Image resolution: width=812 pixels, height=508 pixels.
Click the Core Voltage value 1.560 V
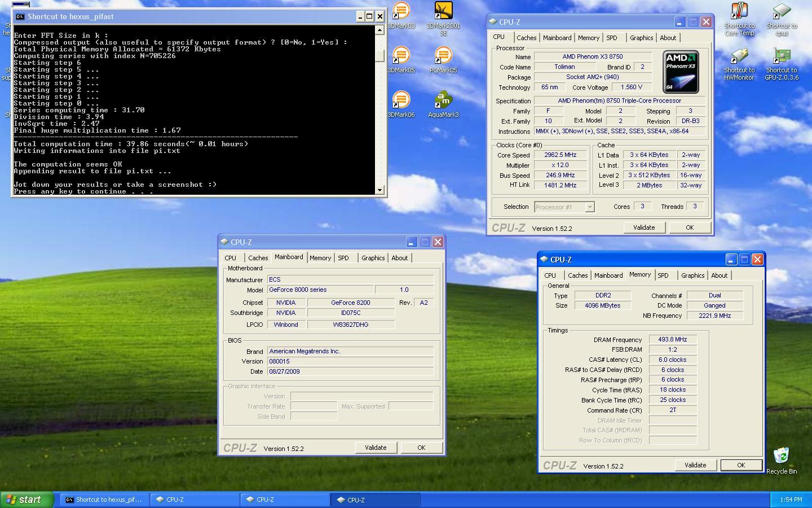[632, 87]
